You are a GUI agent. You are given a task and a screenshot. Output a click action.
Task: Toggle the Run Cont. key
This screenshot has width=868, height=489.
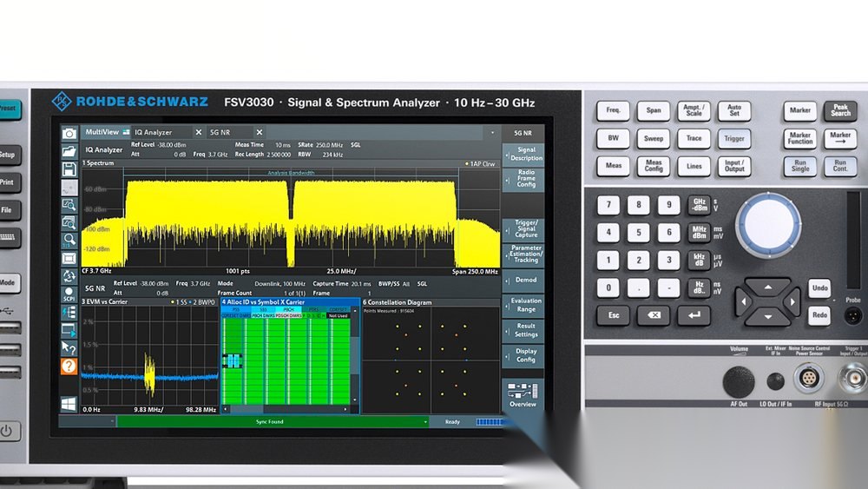coord(839,166)
